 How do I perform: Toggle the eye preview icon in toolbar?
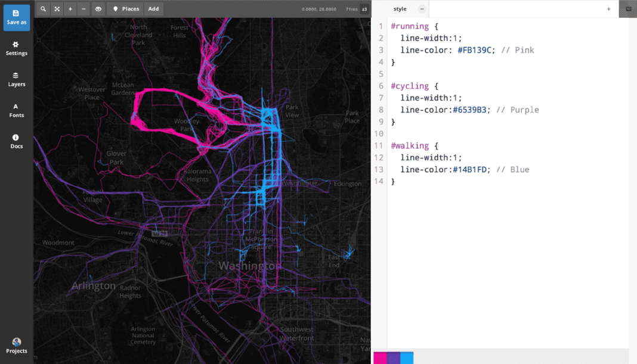(98, 9)
